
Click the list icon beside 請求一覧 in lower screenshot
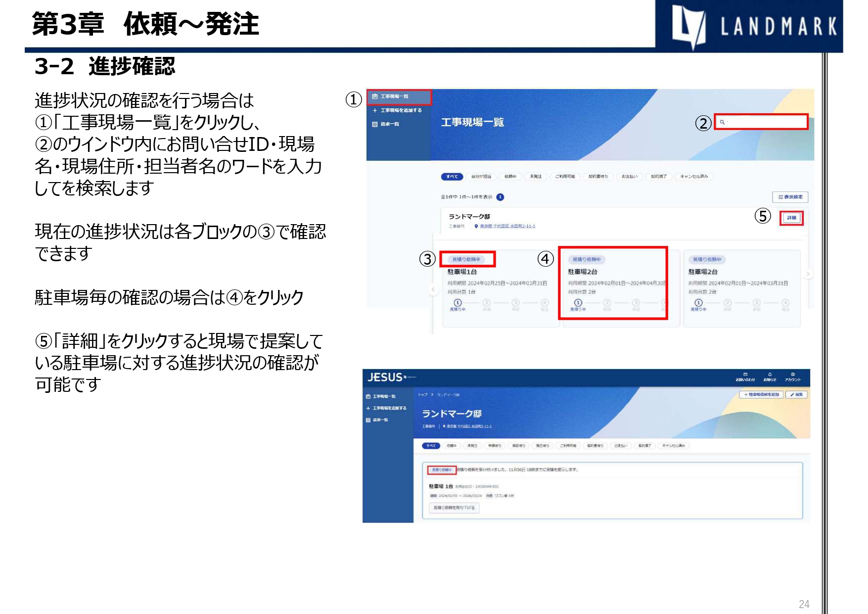coord(368,420)
